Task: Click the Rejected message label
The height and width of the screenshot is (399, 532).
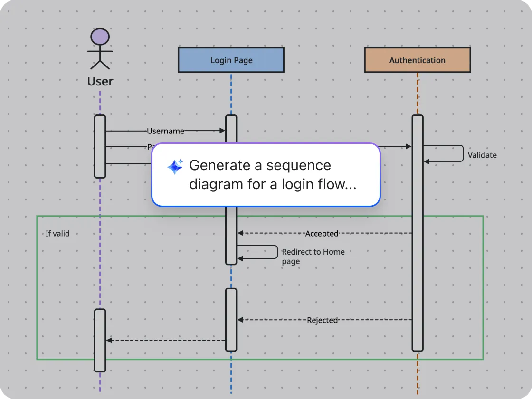Action: coord(322,320)
